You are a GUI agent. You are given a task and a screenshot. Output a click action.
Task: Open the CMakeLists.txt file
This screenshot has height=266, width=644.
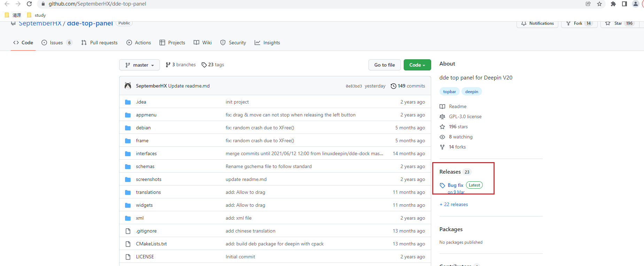(151, 244)
